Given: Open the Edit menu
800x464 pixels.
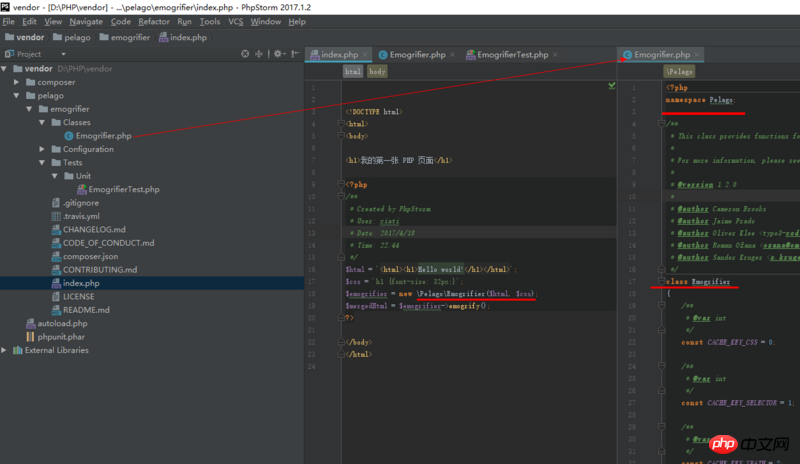Looking at the screenshot, I should coord(29,21).
